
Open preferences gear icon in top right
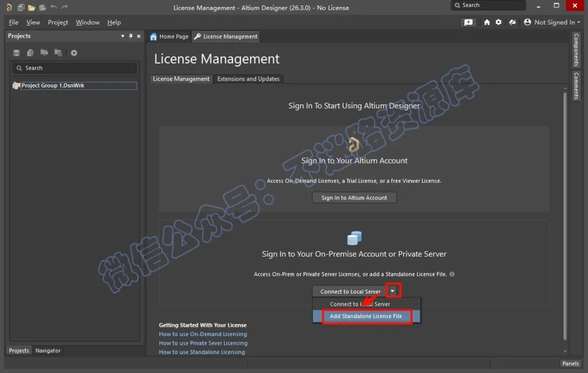pos(498,22)
